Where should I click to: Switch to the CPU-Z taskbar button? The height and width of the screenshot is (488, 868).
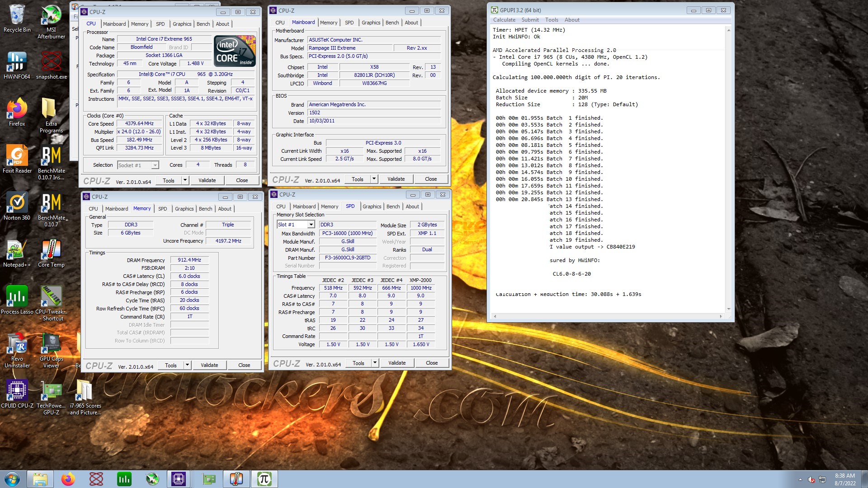pos(179,479)
